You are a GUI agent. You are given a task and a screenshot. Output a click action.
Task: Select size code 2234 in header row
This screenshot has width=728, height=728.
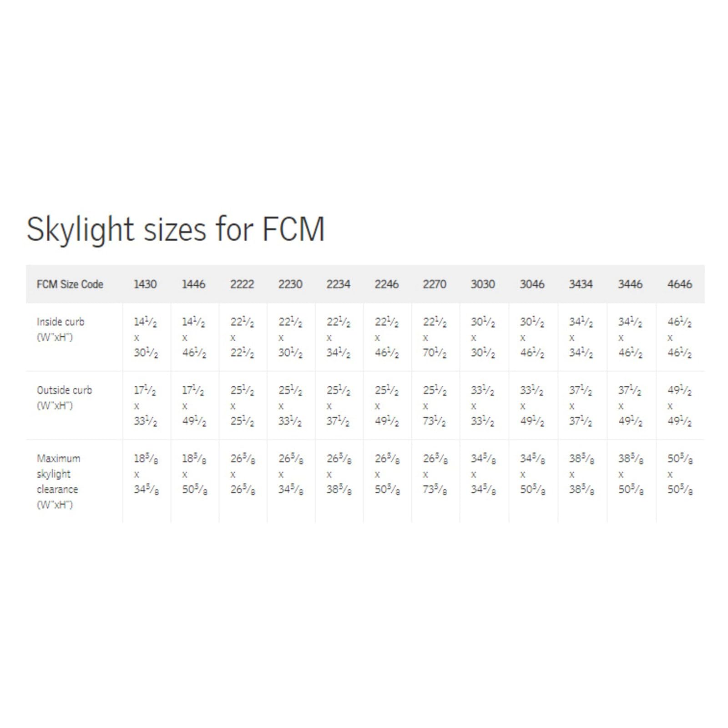[x=338, y=284]
